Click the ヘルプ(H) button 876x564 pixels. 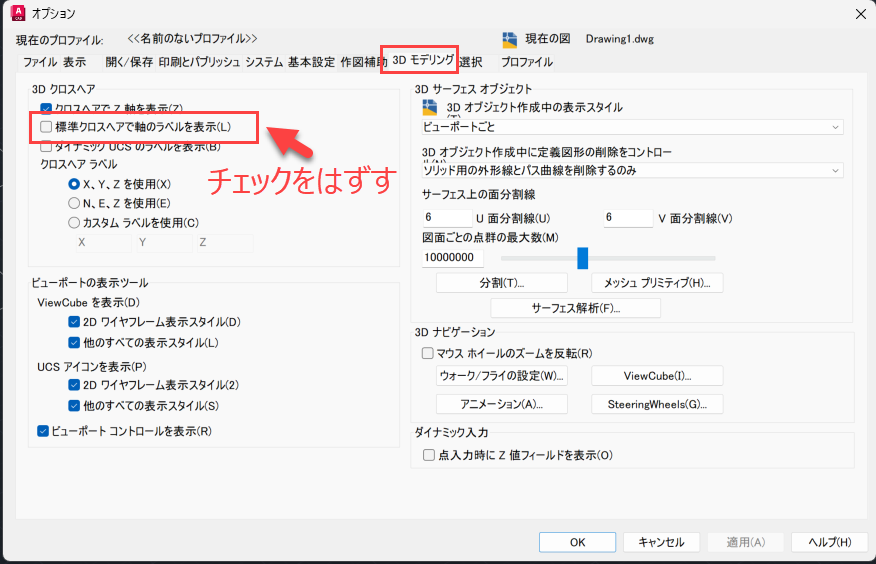pos(830,542)
